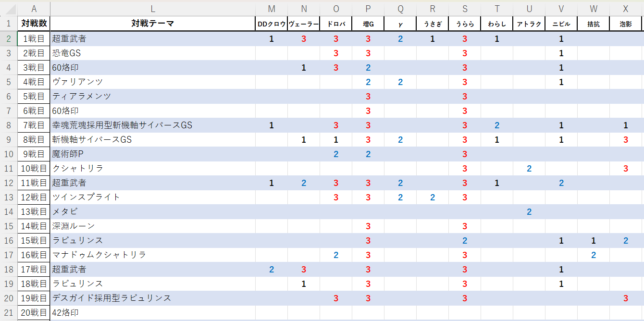Select column M header
This screenshot has width=644, height=321.
click(271, 9)
